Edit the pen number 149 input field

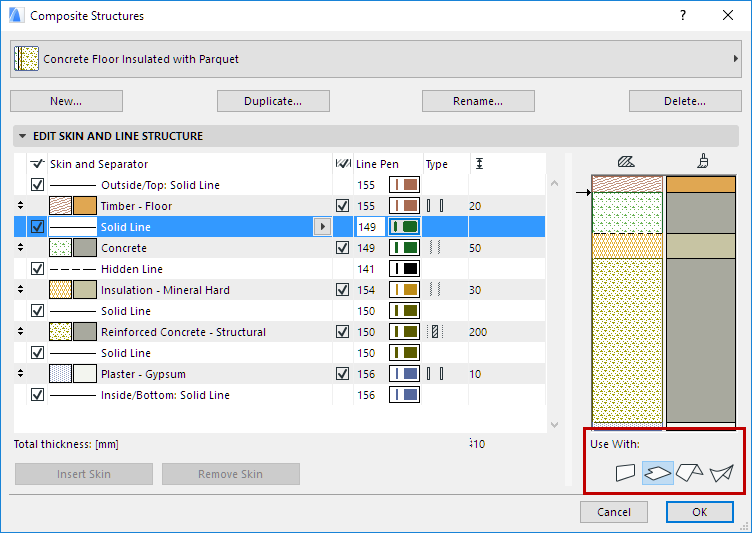[x=370, y=226]
